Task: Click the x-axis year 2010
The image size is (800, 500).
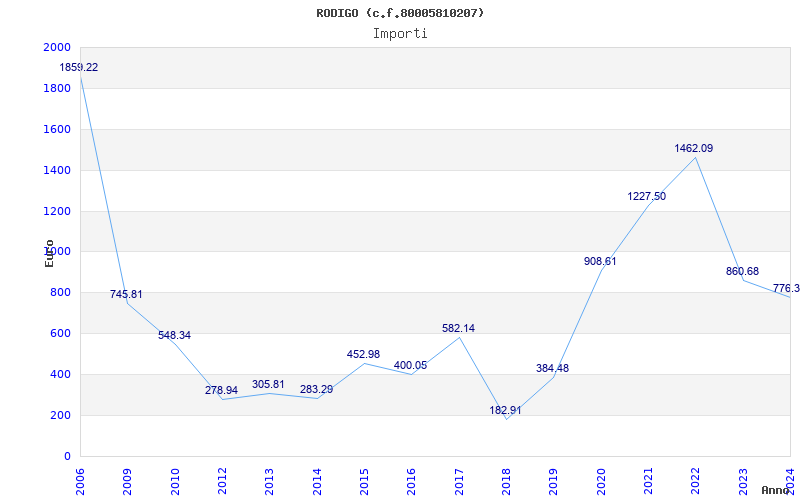Action: click(x=175, y=482)
